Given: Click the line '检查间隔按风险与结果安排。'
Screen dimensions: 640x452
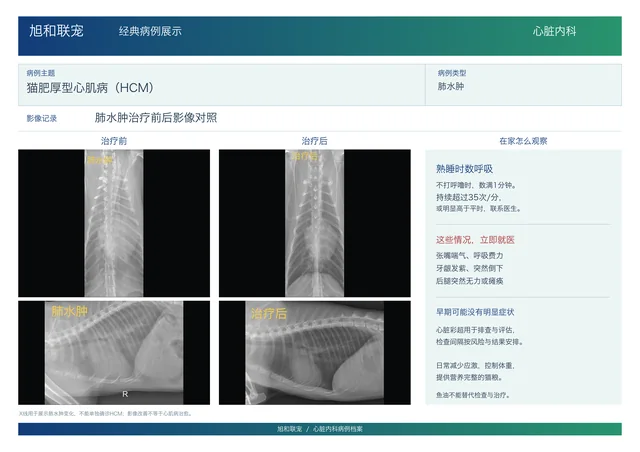Looking at the screenshot, I should pyautogui.click(x=480, y=342).
